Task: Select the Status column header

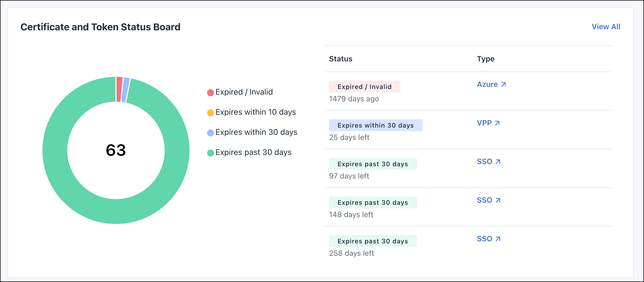Action: [x=340, y=59]
